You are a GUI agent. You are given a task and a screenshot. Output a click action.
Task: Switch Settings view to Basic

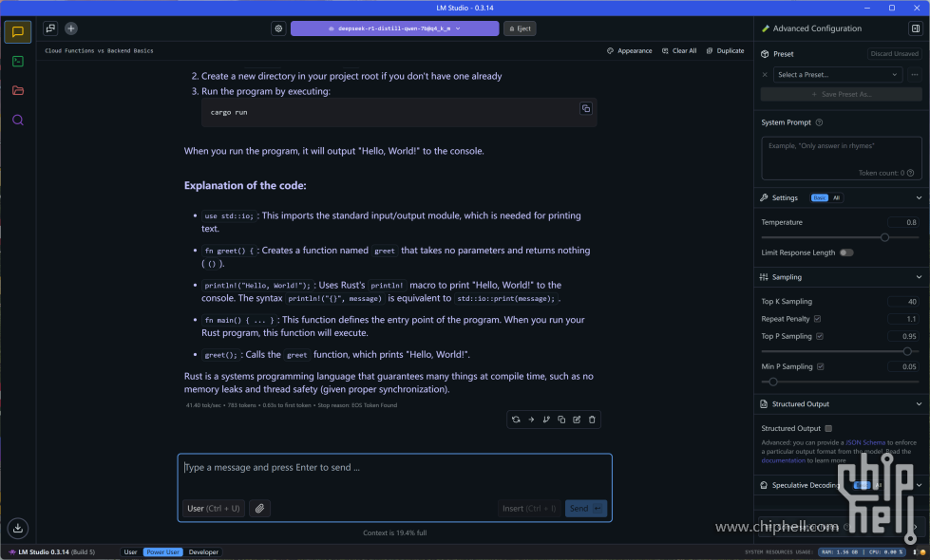(820, 198)
